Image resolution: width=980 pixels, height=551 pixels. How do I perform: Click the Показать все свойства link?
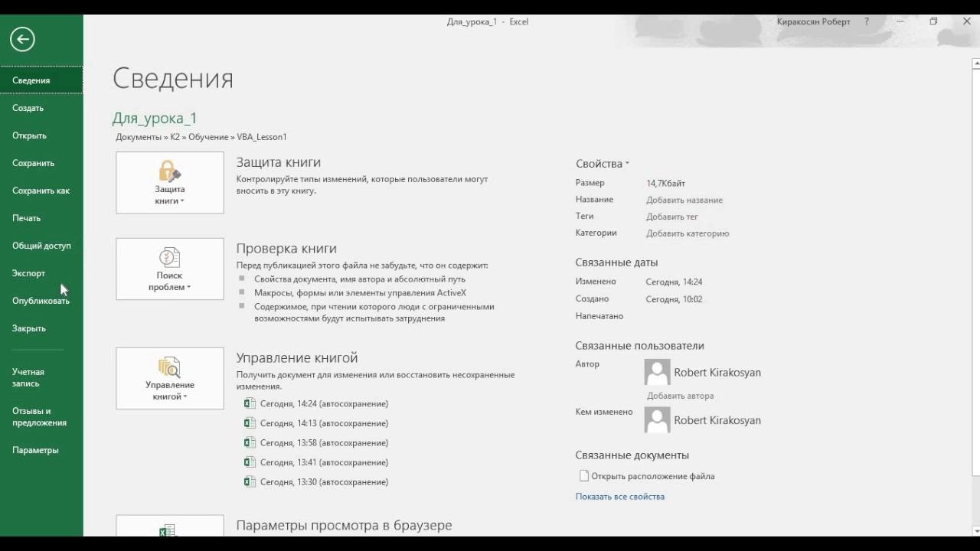620,497
